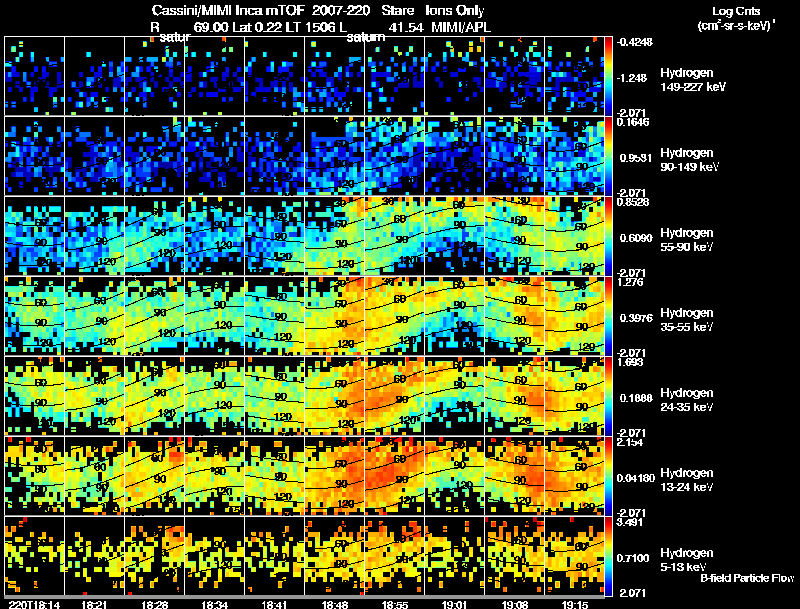The width and height of the screenshot is (800, 609).
Task: Open the 24-35 keV image panel at 18:41
Action: pyautogui.click(x=274, y=396)
